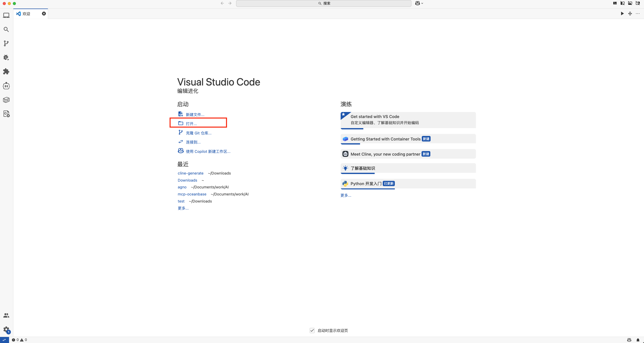Open the Manage settings gear

pyautogui.click(x=6, y=329)
